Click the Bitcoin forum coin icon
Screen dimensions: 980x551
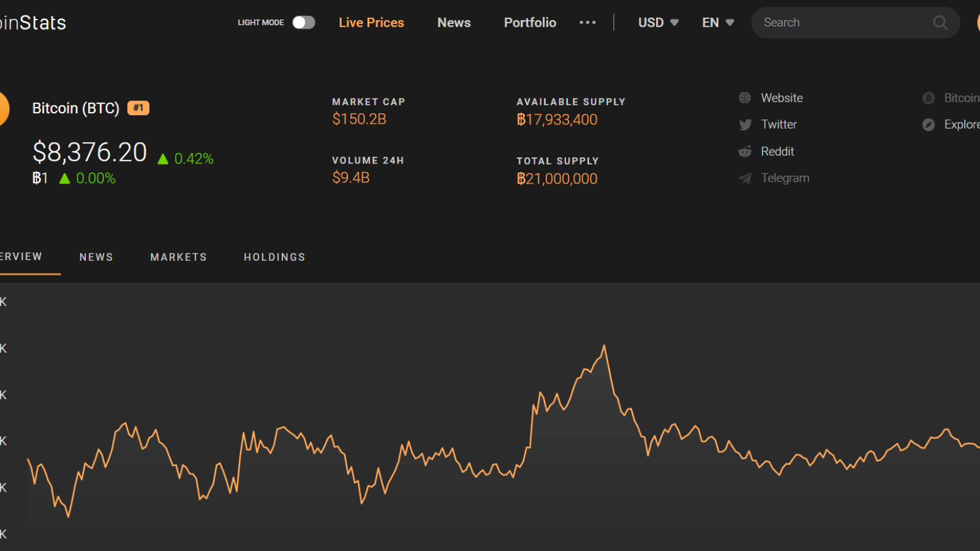(x=929, y=98)
